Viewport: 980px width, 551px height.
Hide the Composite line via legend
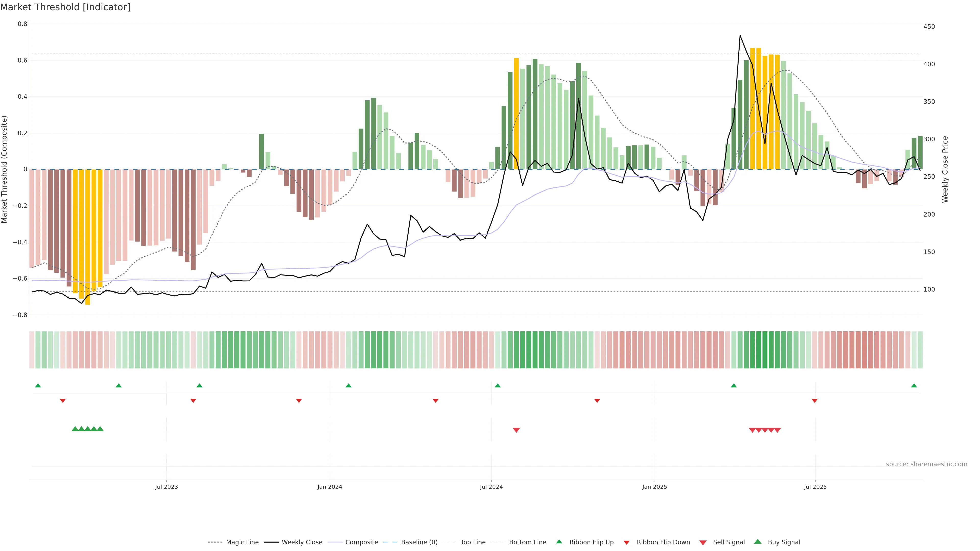361,542
